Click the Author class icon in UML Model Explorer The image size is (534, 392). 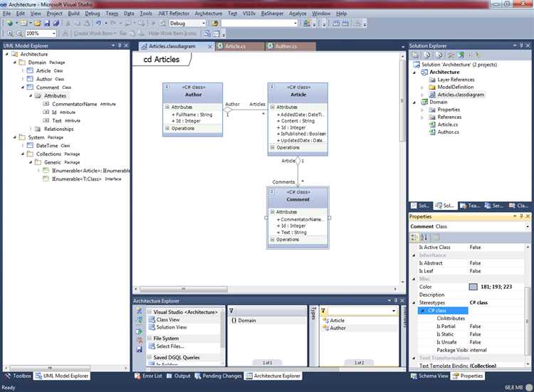[31, 79]
